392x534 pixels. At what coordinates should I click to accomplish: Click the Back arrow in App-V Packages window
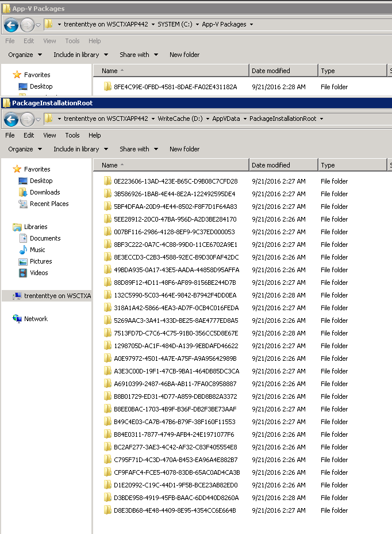11,25
